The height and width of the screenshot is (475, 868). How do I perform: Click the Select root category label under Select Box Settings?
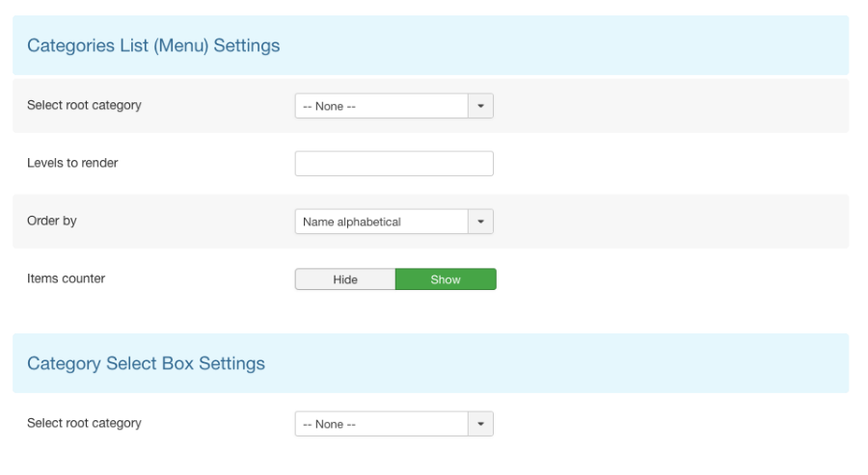pos(84,423)
